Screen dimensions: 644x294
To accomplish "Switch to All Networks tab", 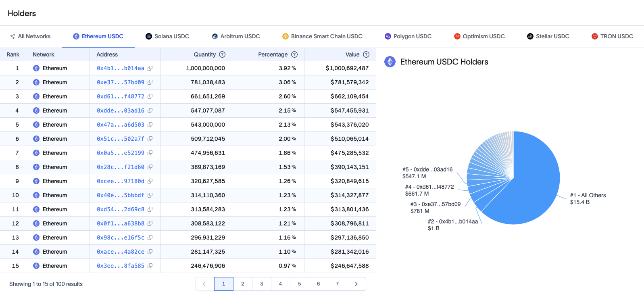I will (31, 36).
